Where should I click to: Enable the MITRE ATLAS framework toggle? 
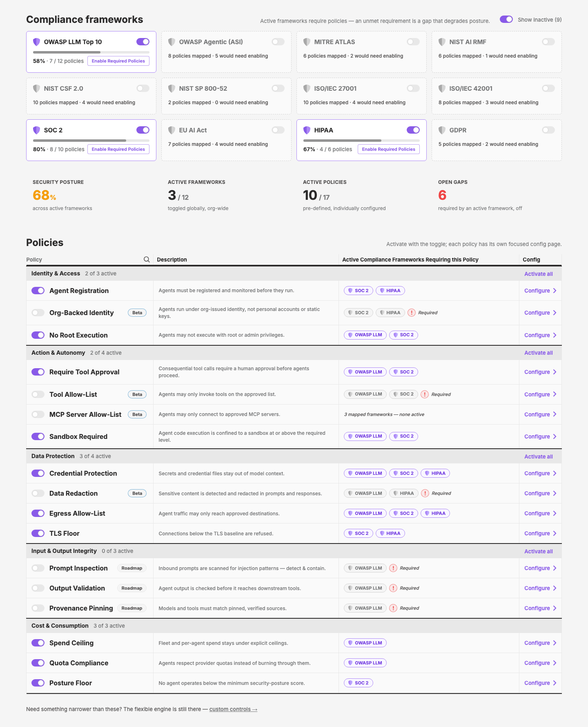(x=413, y=42)
